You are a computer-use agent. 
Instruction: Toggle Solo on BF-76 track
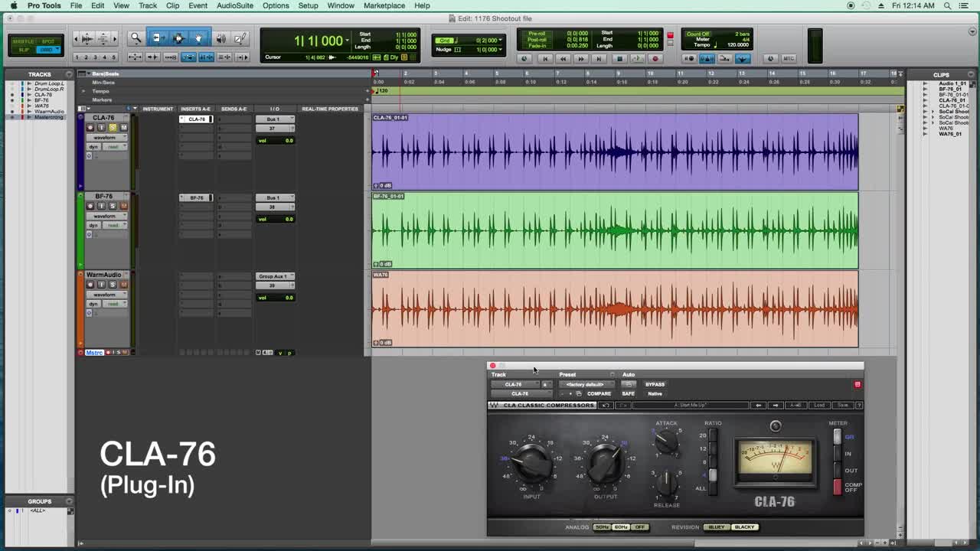[113, 206]
